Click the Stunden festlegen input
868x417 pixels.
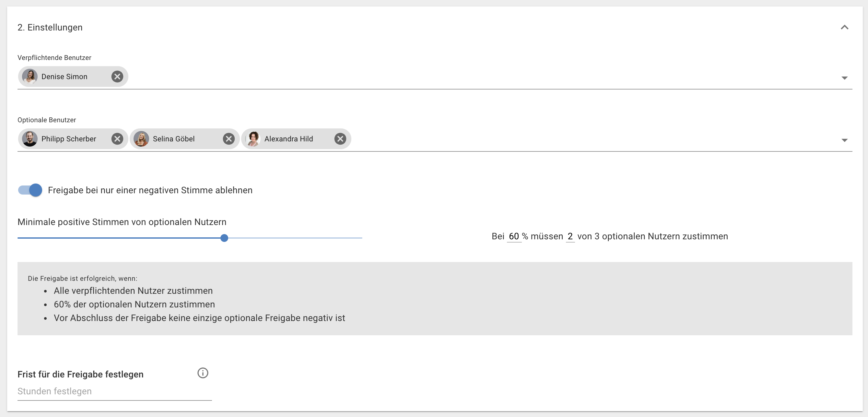pos(114,391)
